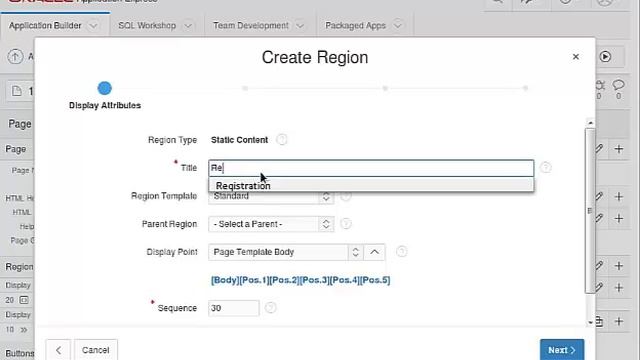Open the Application Builder tab
This screenshot has width=640, height=360.
[x=45, y=25]
